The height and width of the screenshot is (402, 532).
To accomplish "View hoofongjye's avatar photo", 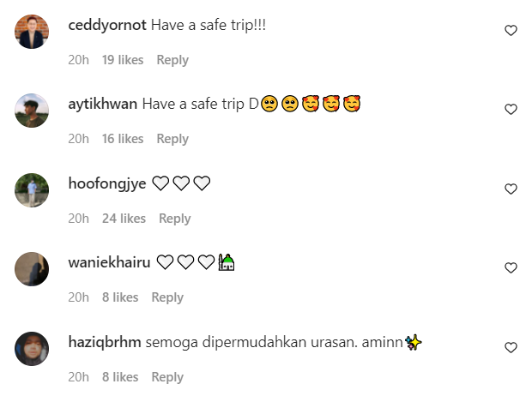I will [32, 190].
